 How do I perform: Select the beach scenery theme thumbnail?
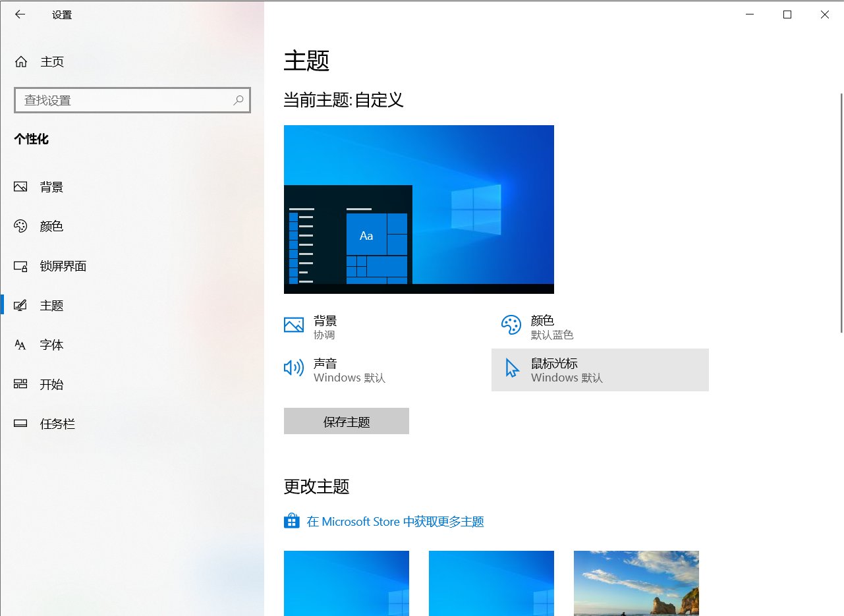pos(636,583)
